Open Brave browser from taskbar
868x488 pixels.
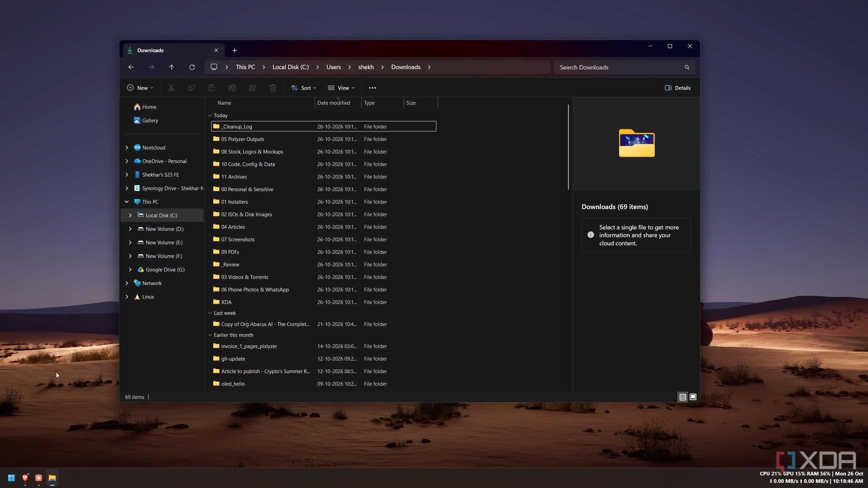coord(25,478)
